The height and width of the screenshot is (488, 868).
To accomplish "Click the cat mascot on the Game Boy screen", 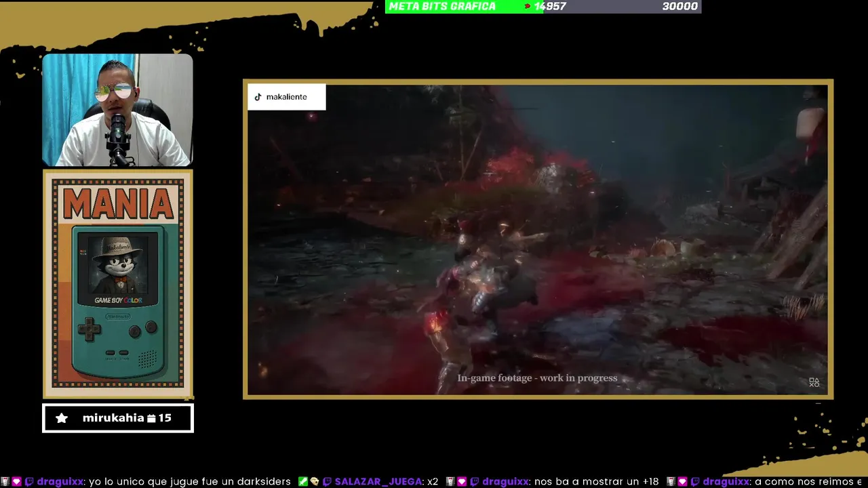I will 117,264.
